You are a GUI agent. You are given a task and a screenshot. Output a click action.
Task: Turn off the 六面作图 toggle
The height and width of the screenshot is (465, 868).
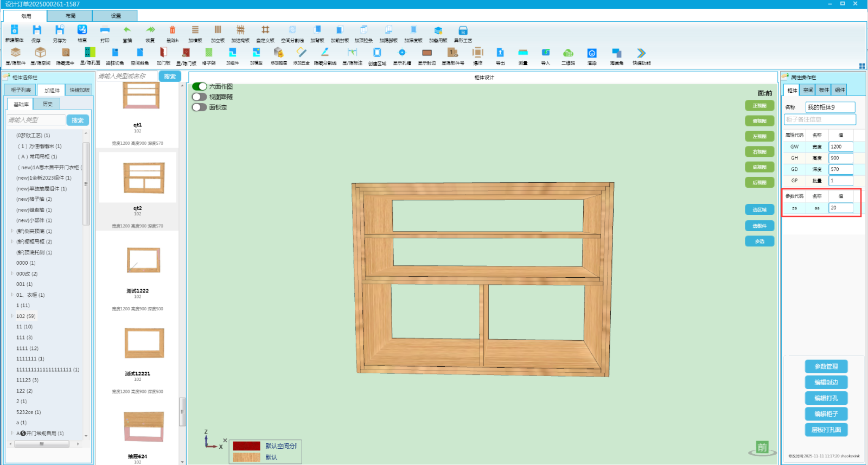(x=199, y=86)
